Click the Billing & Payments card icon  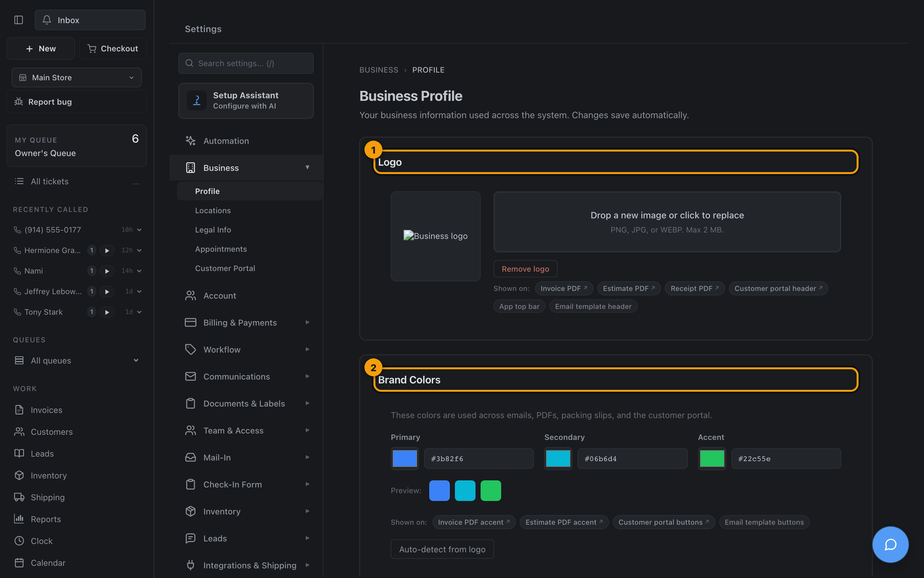191,322
